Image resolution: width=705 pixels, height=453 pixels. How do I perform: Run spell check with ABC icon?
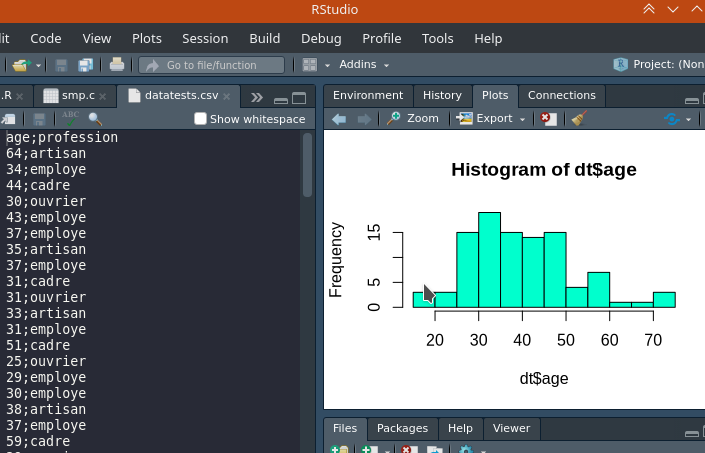(71, 119)
